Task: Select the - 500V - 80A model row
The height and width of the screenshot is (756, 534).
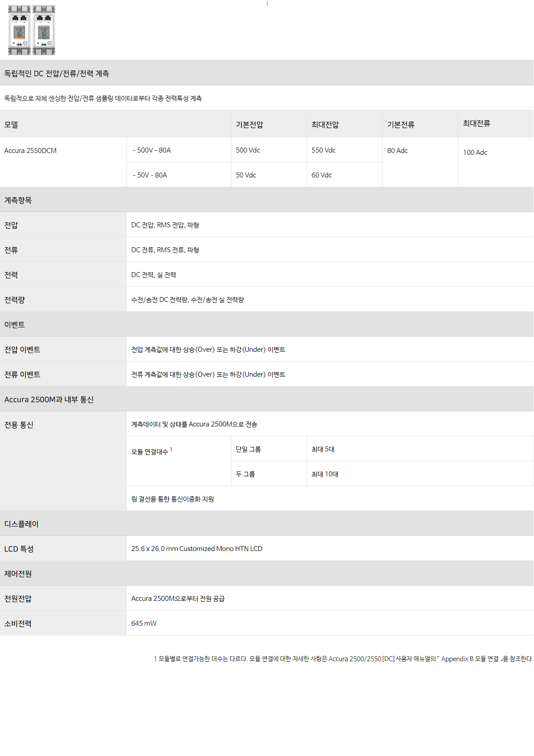Action: [x=152, y=150]
